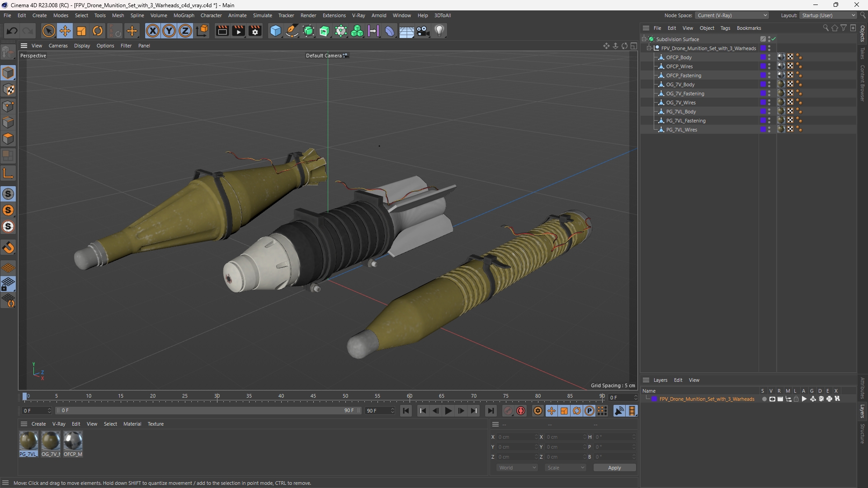
Task: Go to end of animation
Action: [x=491, y=411]
